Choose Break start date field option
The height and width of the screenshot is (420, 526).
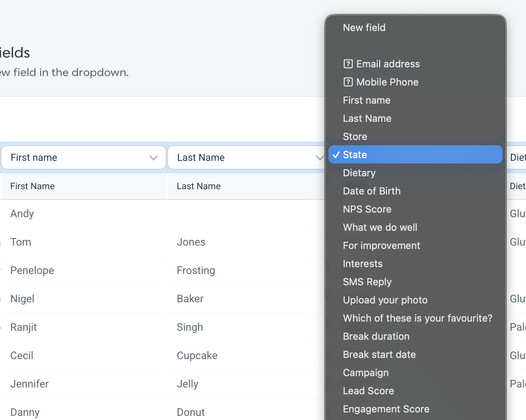coord(415,355)
